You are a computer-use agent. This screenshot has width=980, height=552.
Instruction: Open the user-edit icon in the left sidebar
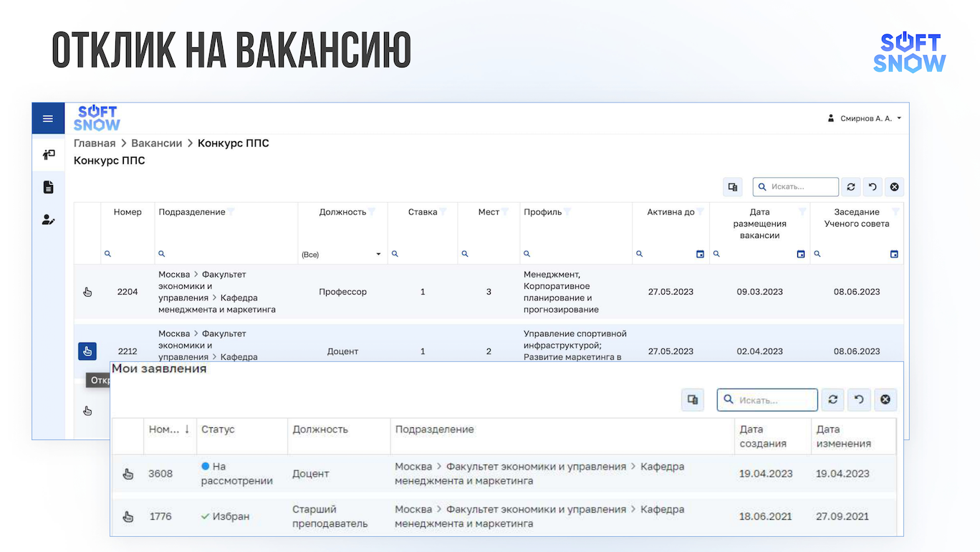tap(48, 220)
